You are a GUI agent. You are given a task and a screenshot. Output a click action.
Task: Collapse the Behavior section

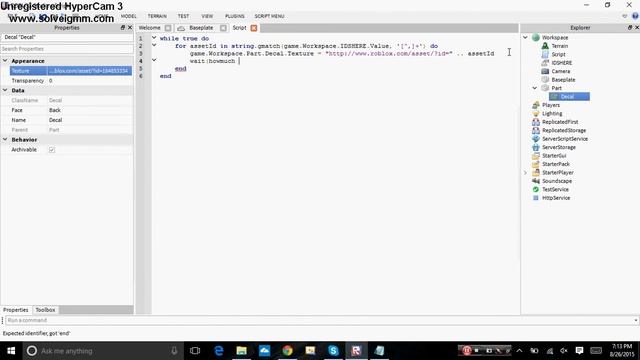pyautogui.click(x=5, y=140)
